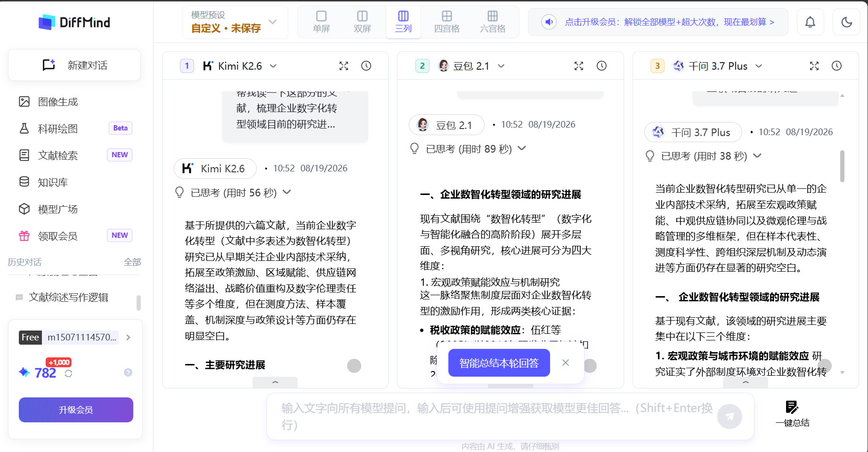Open 知识库 in the sidebar

coord(53,182)
